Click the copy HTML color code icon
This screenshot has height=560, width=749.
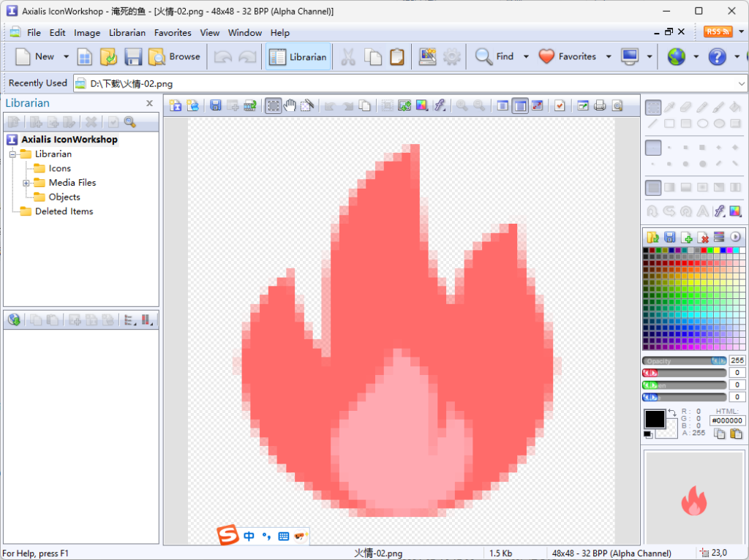coord(720,434)
